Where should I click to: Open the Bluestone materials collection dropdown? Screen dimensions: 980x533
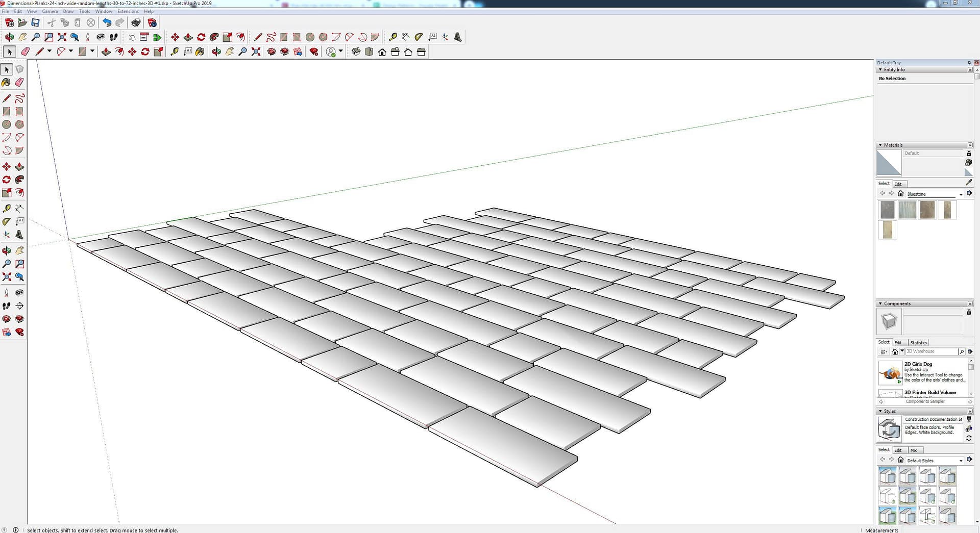click(x=960, y=194)
